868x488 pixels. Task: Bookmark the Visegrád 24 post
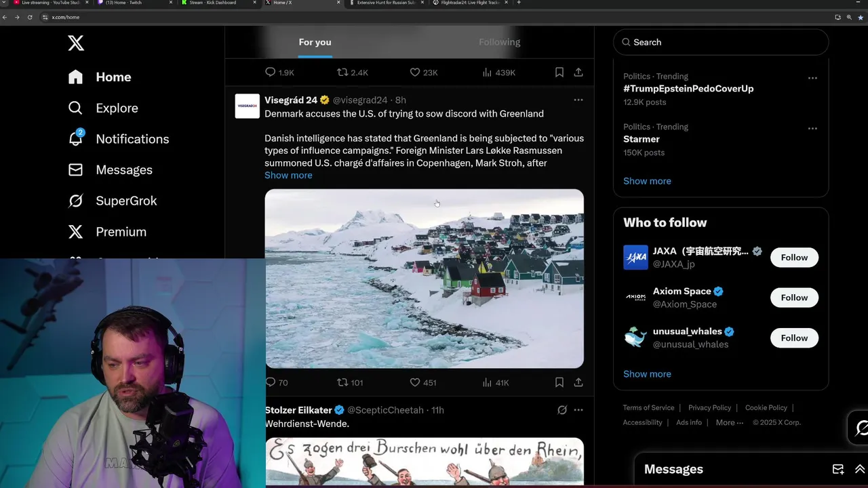pyautogui.click(x=559, y=382)
